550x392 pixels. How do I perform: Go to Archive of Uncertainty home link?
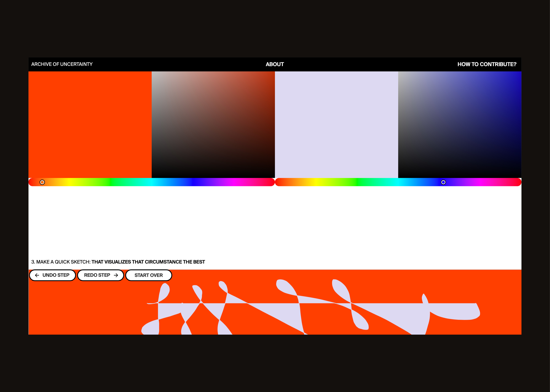62,64
